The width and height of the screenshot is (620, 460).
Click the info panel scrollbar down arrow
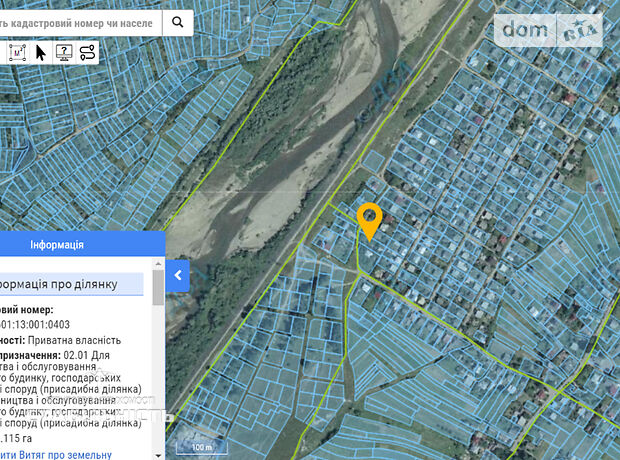[x=158, y=455]
